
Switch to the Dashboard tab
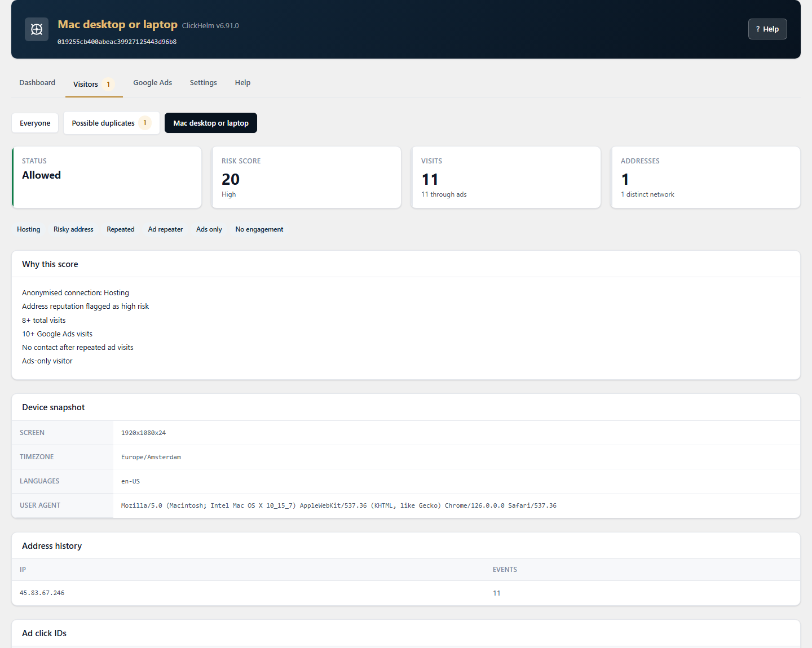tap(37, 83)
